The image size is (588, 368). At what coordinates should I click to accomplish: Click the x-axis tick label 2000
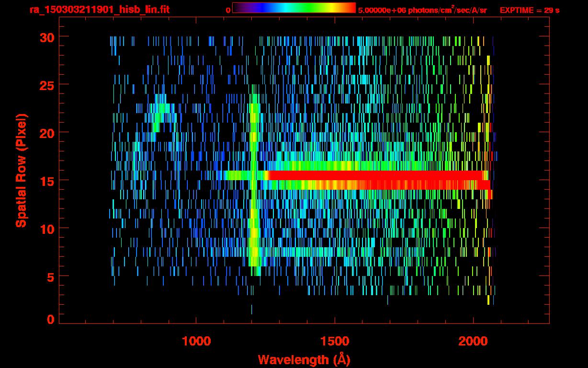(473, 341)
